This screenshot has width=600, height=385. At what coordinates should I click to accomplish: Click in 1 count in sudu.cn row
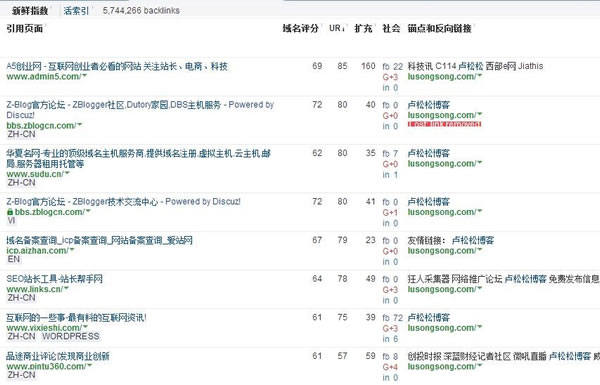tap(390, 175)
